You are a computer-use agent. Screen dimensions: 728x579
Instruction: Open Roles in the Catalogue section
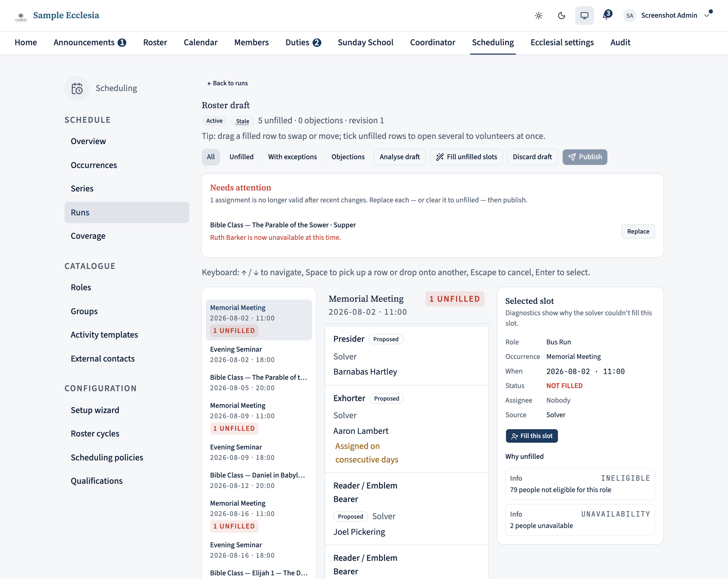[x=127, y=287]
